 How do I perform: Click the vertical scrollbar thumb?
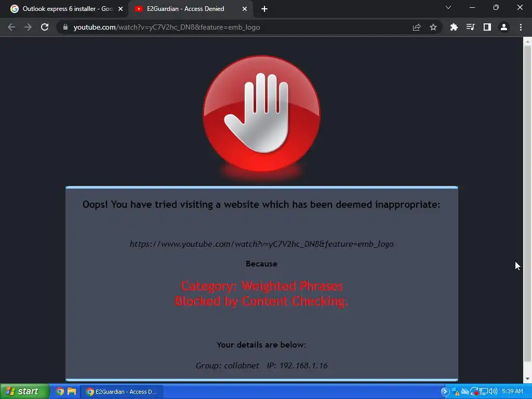[x=527, y=204]
